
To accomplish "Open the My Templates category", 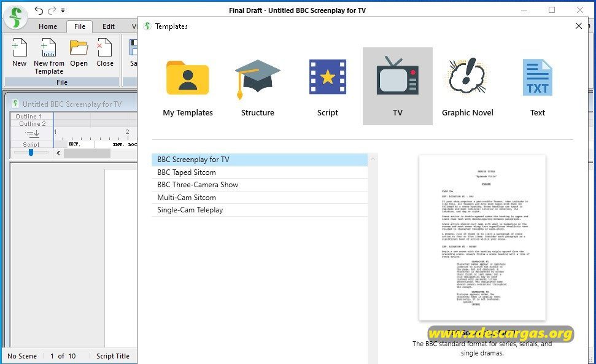I will pos(187,87).
